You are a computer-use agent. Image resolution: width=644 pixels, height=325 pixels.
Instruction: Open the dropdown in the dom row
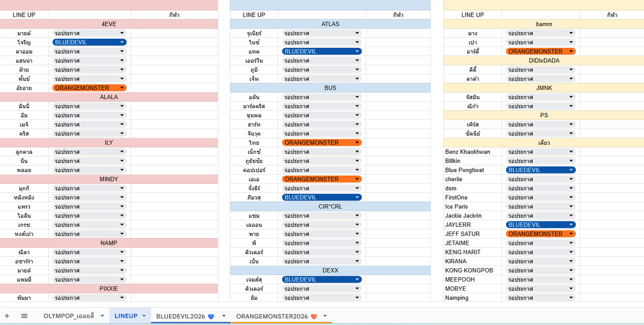pos(540,188)
